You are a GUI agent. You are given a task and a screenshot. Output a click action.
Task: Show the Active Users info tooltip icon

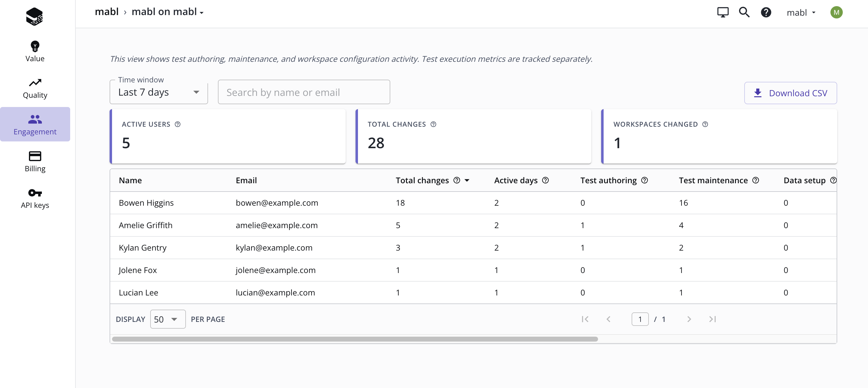pyautogui.click(x=178, y=124)
